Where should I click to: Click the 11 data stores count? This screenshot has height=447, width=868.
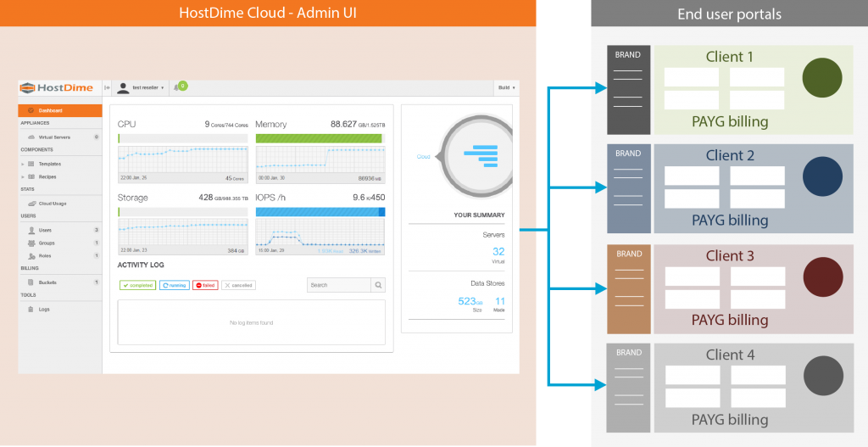(x=500, y=301)
